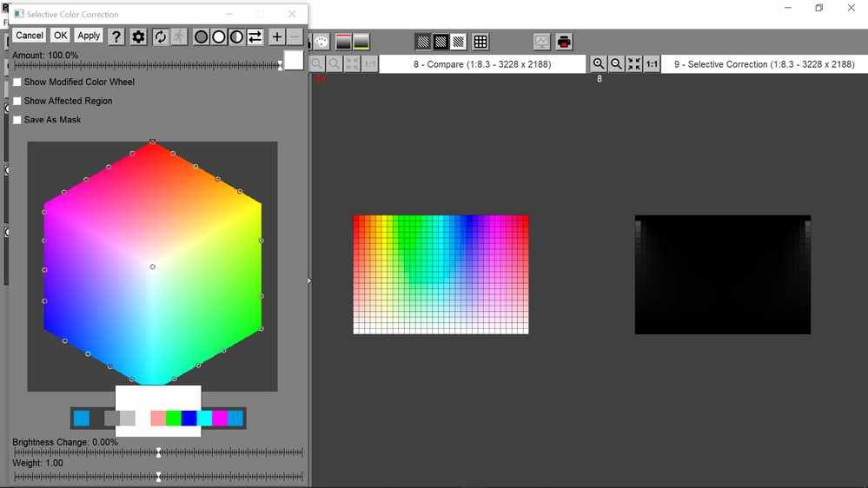
Task: Enable Show Modified Color Wheel checkbox
Action: point(17,82)
